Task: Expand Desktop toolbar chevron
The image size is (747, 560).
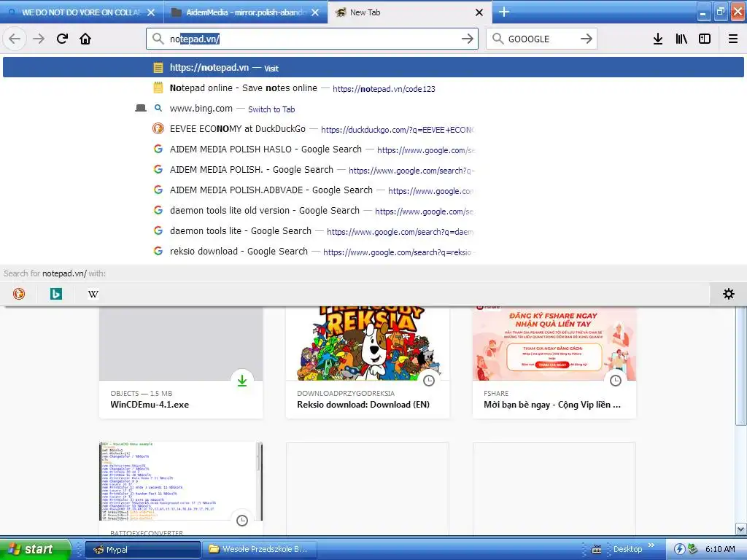Action: tap(651, 545)
